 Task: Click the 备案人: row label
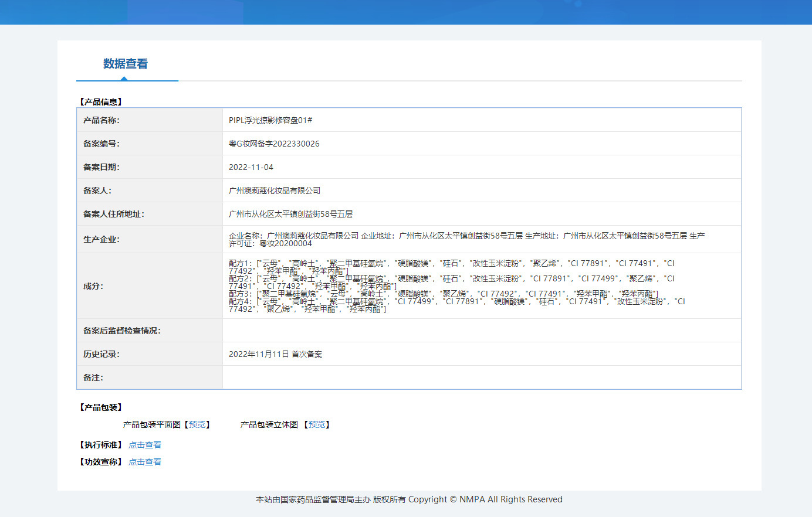coord(97,191)
